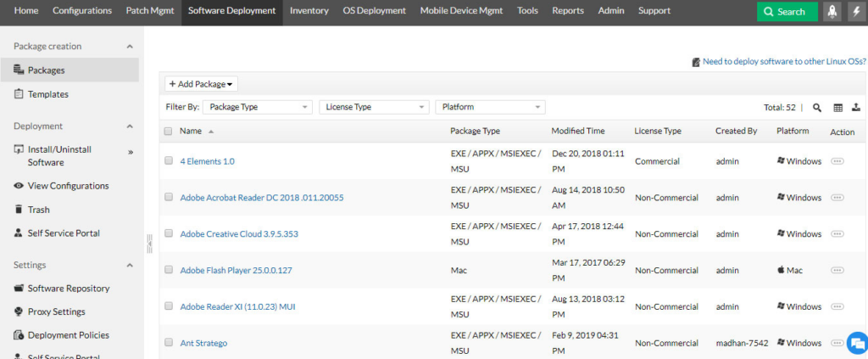This screenshot has width=868, height=359.
Task: Click the Trash bin icon in the sidebar
Action: (19, 210)
